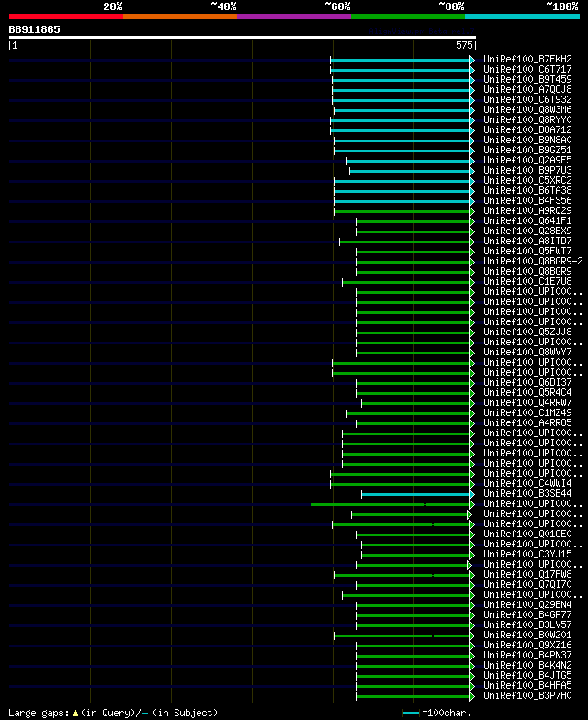The image size is (588, 720).
Task: Select hit label UniRef100_B3P7H0
Action: click(527, 696)
